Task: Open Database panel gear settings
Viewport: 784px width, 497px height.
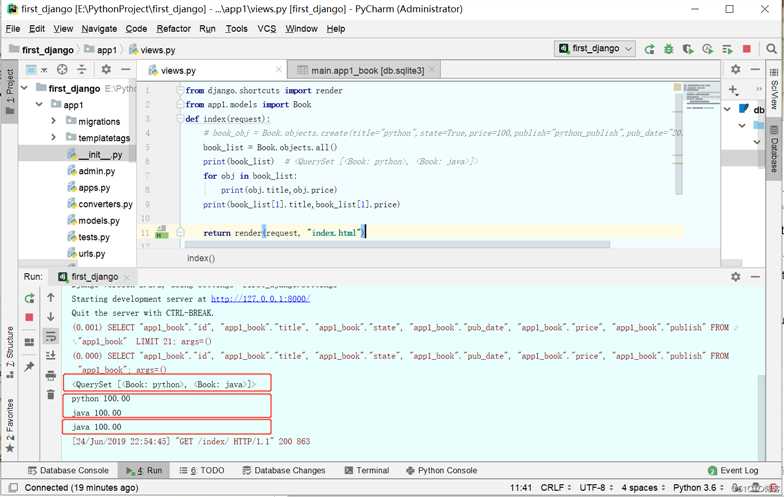Action: pos(736,70)
